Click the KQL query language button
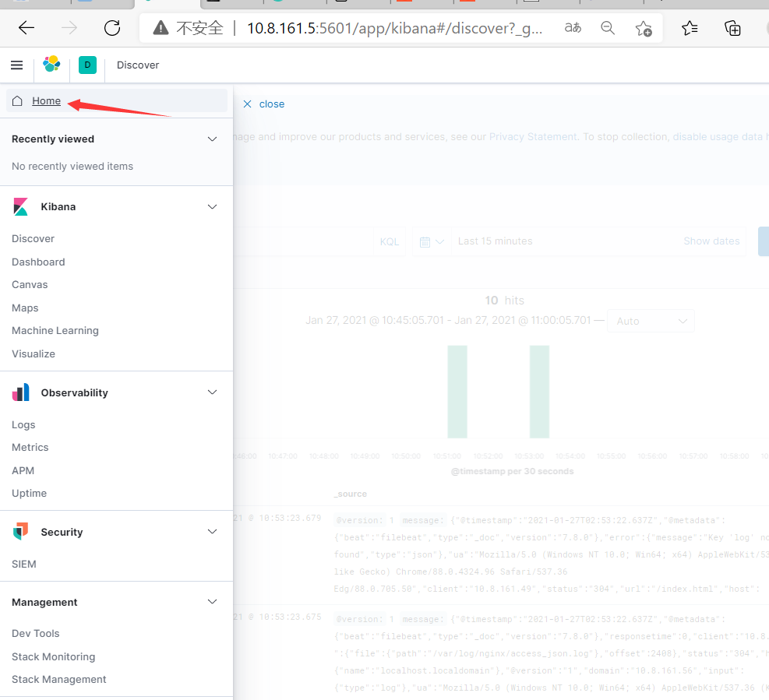Viewport: 769px width, 700px height. 390,241
